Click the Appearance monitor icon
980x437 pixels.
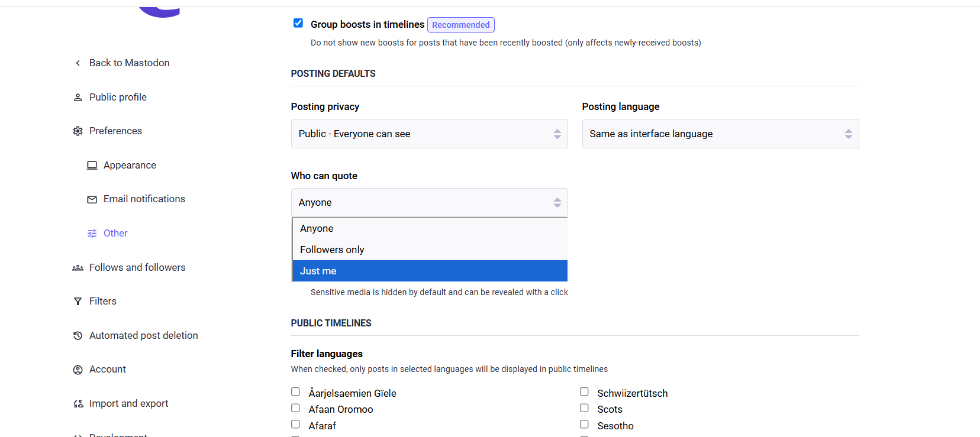click(x=92, y=166)
